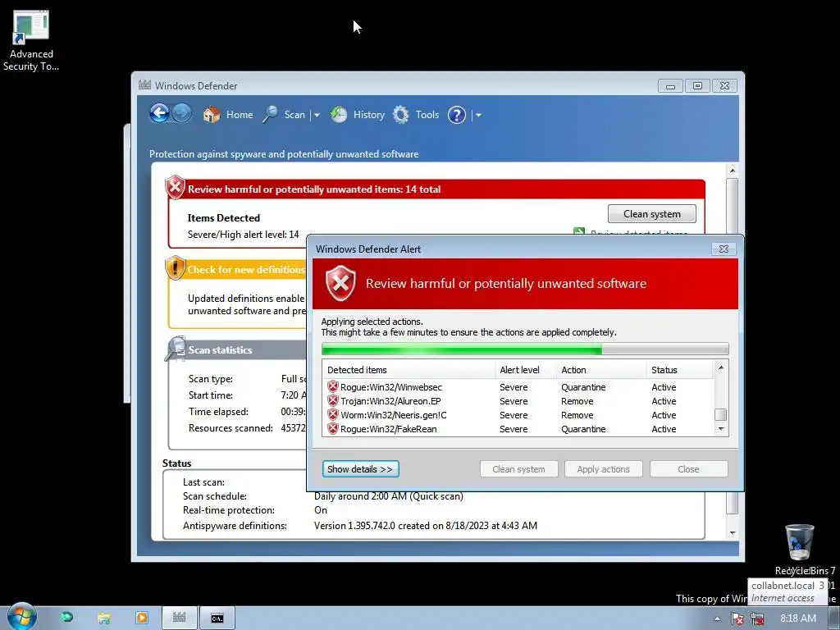Click the detected items list scroll down arrow

pos(720,428)
